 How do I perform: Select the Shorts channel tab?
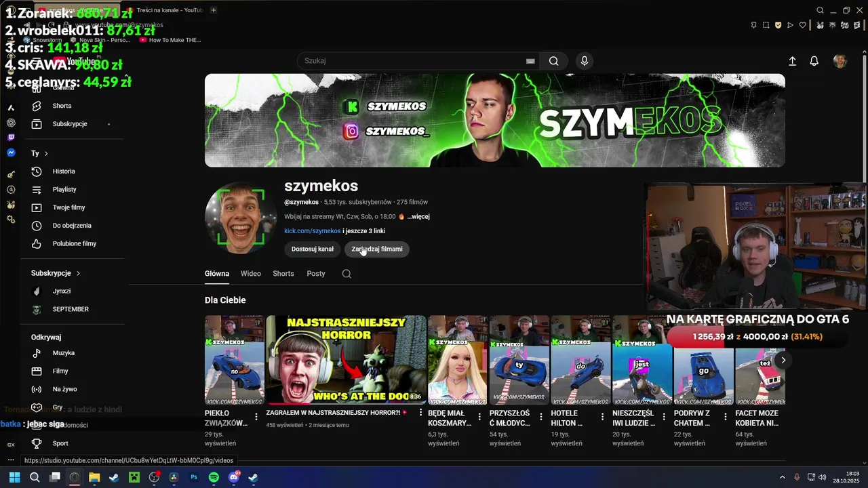[283, 274]
